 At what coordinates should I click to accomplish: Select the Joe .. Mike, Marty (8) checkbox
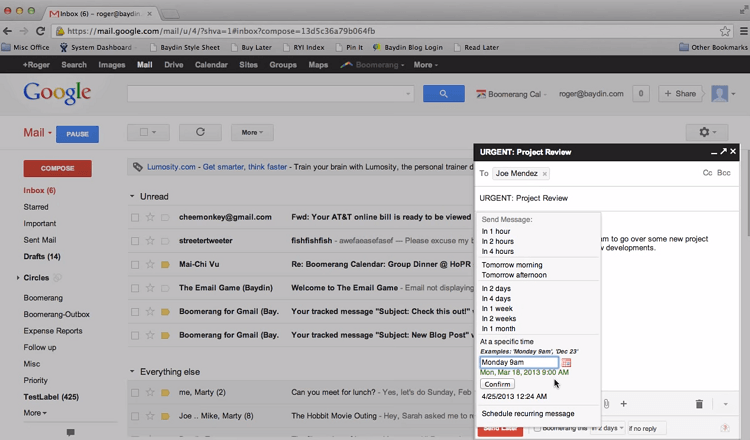click(x=135, y=417)
